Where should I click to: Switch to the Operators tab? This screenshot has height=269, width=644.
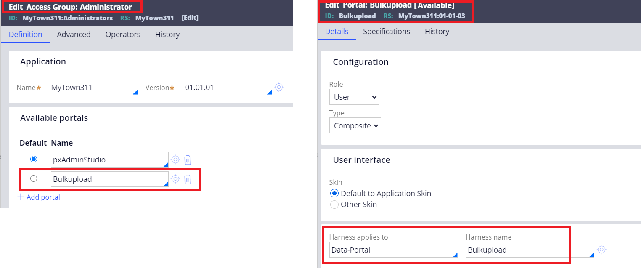[122, 34]
